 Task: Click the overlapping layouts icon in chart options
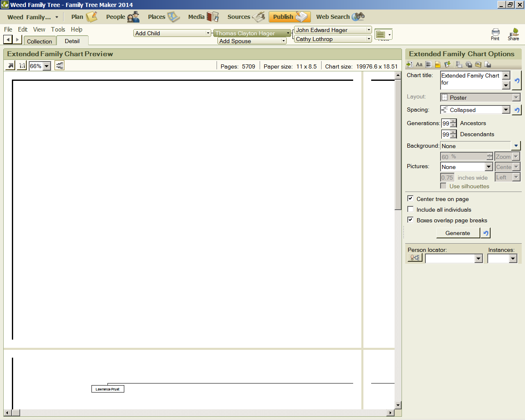[459, 64]
